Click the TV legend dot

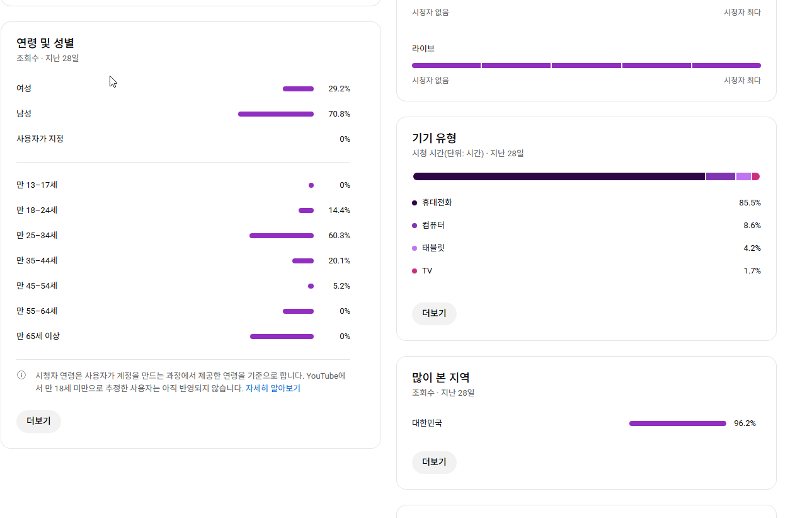tap(415, 271)
